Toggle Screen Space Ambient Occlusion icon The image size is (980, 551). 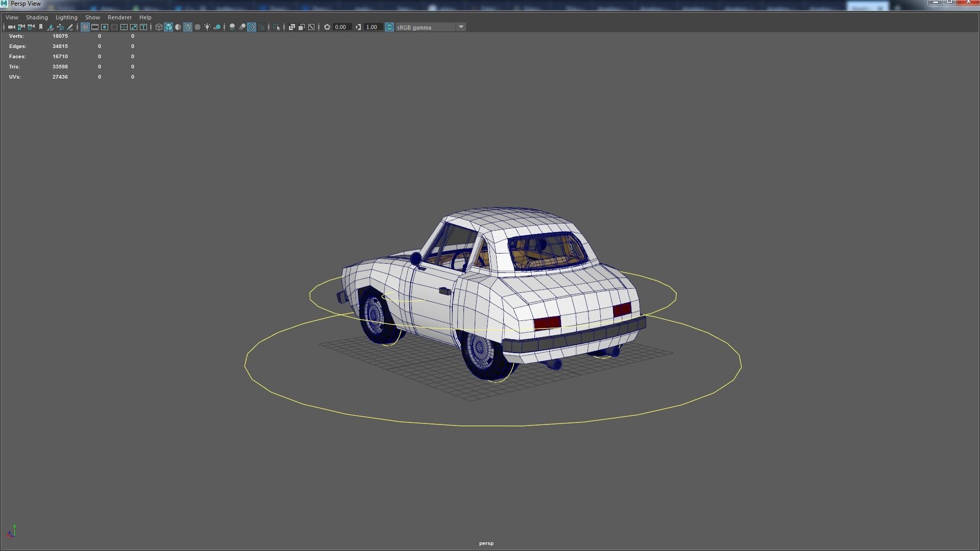pos(232,27)
